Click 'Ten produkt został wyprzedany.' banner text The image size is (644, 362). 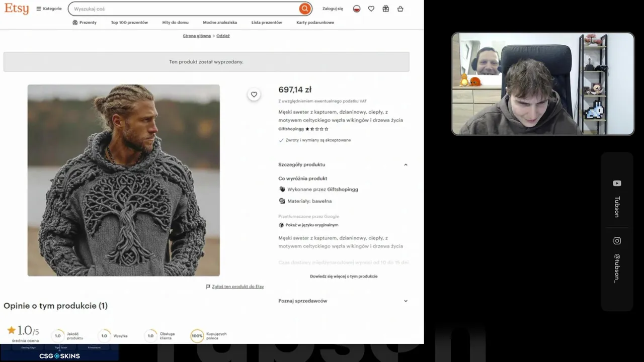[x=206, y=62]
